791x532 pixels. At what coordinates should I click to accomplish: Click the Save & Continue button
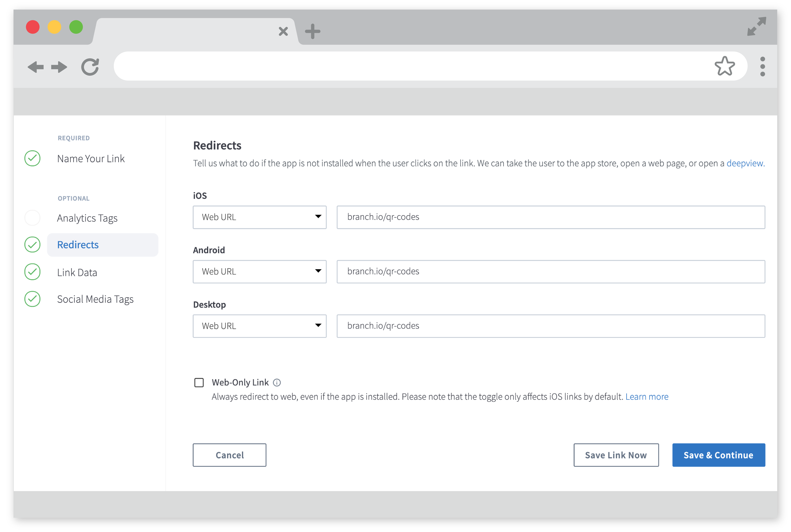pos(718,455)
